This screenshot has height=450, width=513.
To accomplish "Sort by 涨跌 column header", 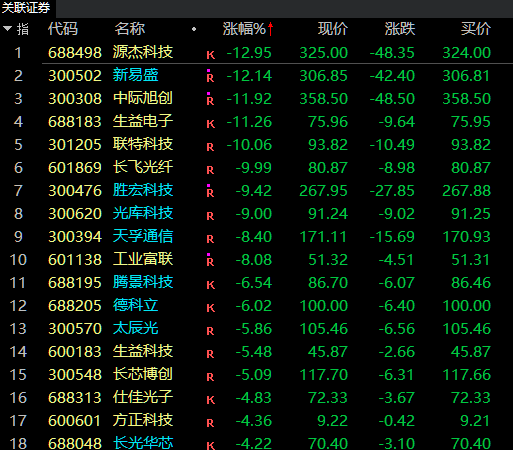I will 400,29.
